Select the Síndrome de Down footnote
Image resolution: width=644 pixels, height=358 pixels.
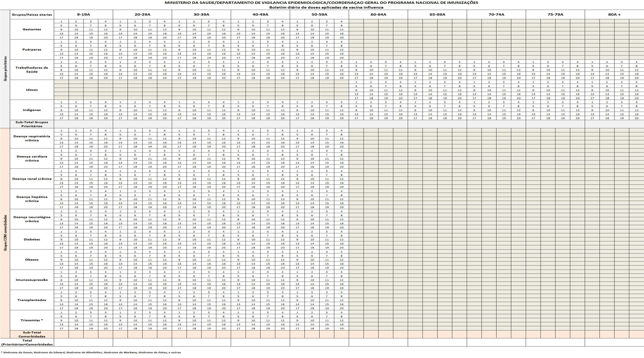point(91,352)
